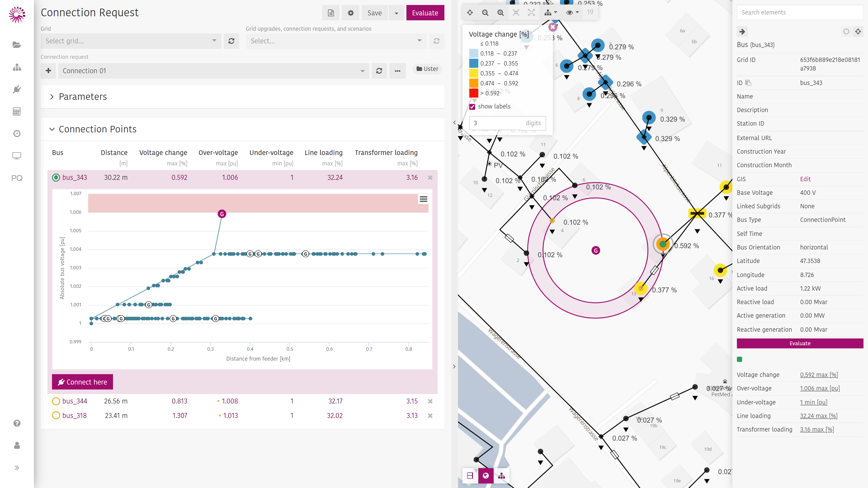Open the plug connection icon in sidebar
868x488 pixels.
tap(17, 89)
